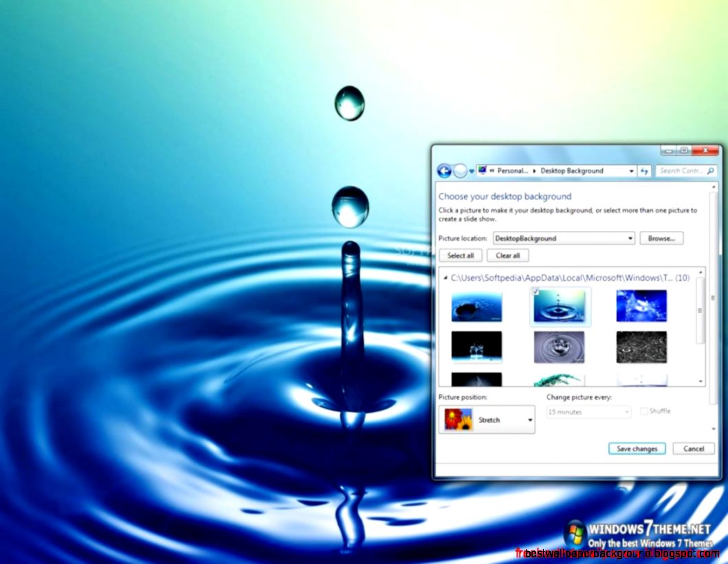Select the gray ripple thumbnail
This screenshot has width=728, height=564.
559,347
